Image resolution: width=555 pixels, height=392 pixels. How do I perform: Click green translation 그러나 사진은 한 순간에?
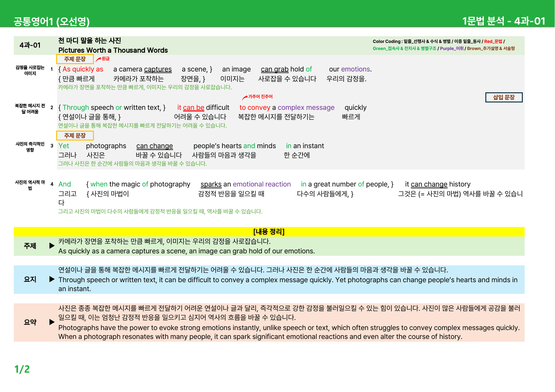133,164
